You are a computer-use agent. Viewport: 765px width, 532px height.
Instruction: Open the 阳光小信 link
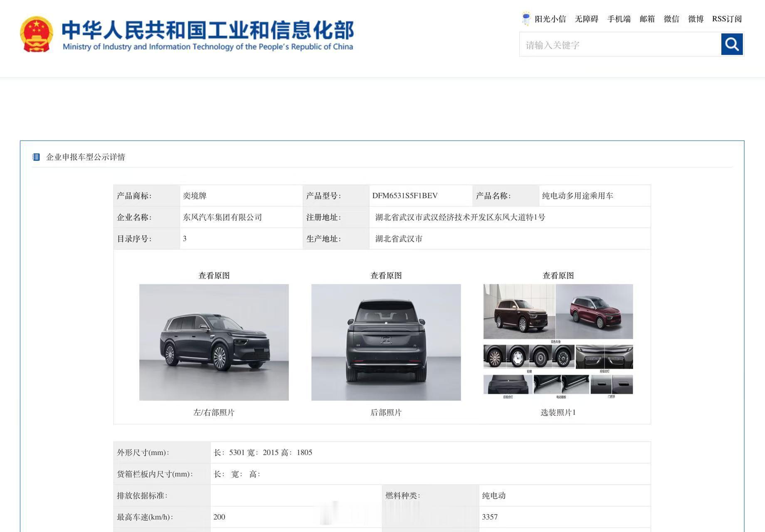click(x=550, y=19)
